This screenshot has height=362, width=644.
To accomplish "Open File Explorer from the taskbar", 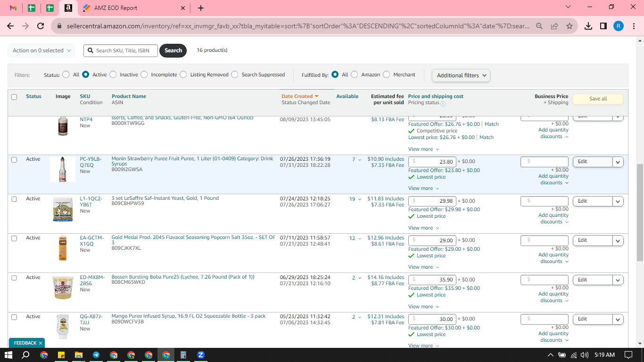I will (x=79, y=355).
